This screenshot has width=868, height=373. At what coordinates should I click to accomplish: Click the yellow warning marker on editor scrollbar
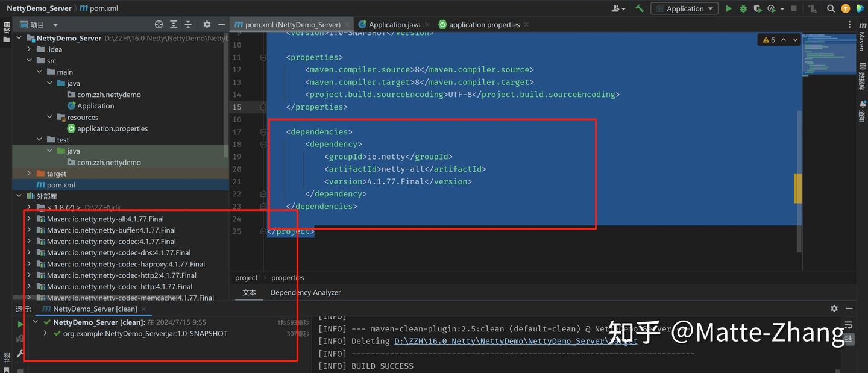click(x=798, y=188)
